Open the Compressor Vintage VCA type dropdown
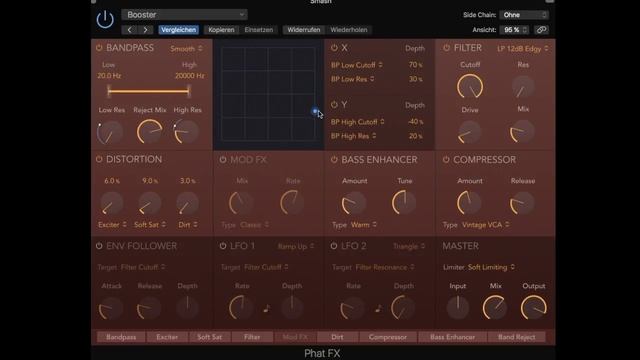Screen dimensions: 640x360 [x=485, y=225]
